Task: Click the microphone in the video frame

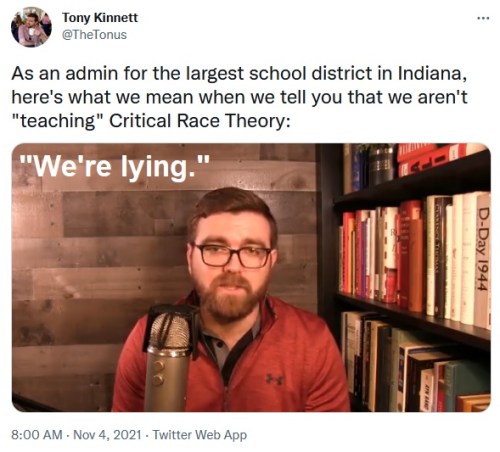Action: 169,358
